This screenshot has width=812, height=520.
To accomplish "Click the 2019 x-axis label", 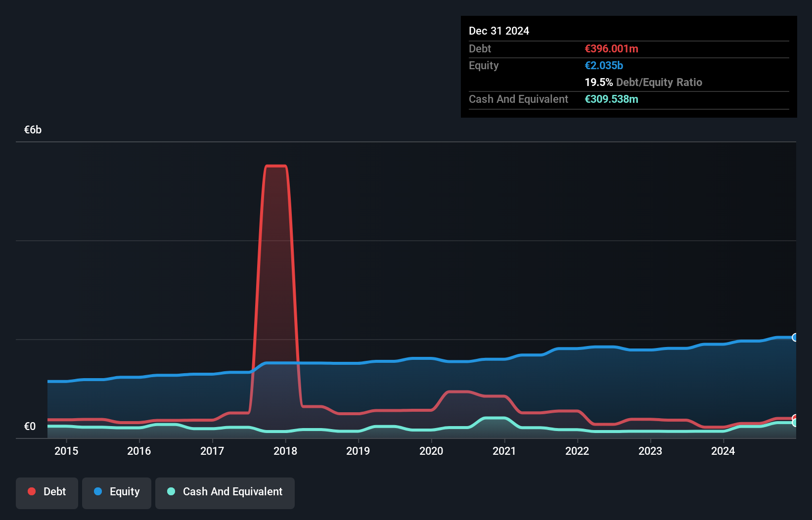I will (358, 451).
